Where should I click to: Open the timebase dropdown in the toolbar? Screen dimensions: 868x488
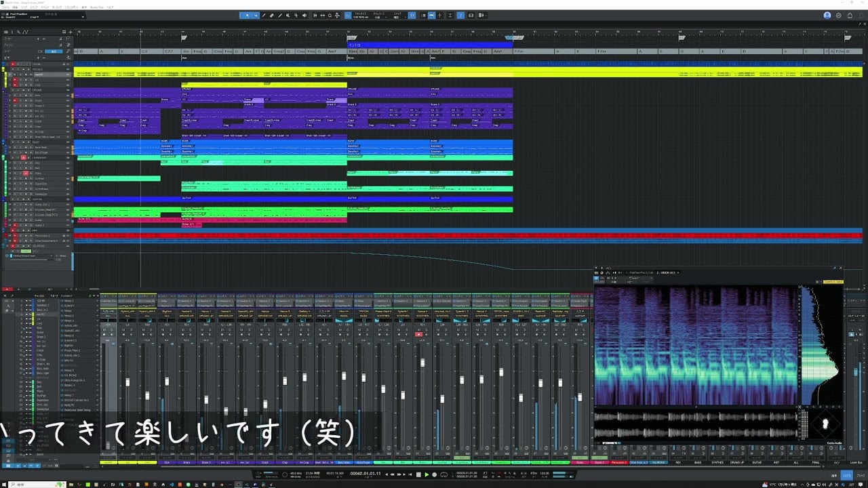click(380, 16)
